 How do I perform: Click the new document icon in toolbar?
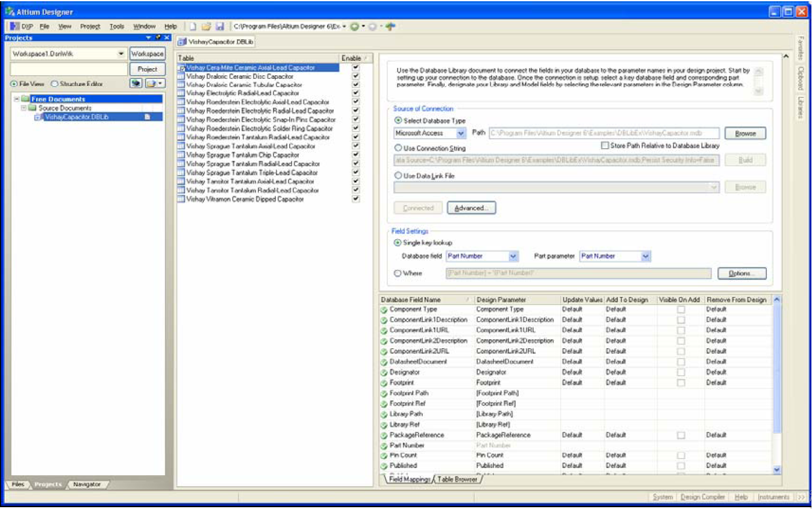click(x=193, y=27)
